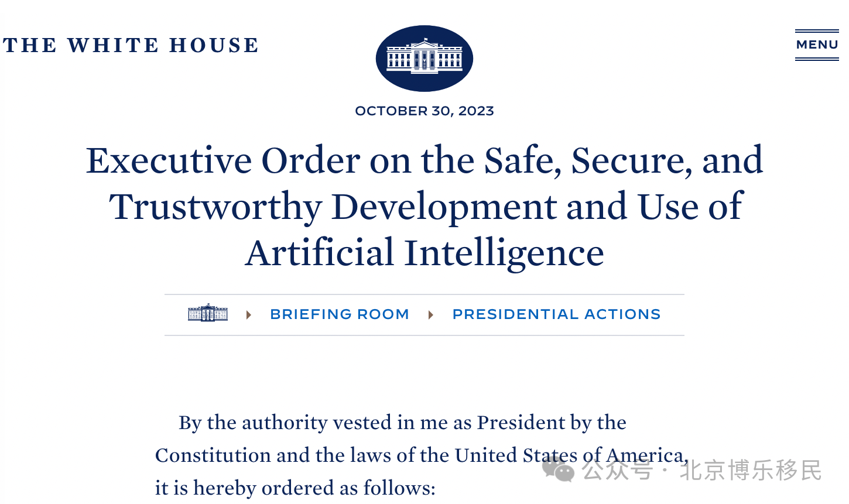Click THE WHITE HOUSE wordmark
Viewport: 849px width, 504px height.
[x=131, y=45]
